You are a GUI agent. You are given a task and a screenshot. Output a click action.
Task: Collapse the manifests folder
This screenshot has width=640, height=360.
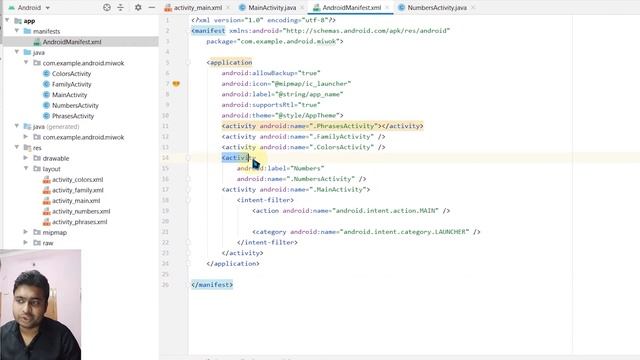pos(17,31)
